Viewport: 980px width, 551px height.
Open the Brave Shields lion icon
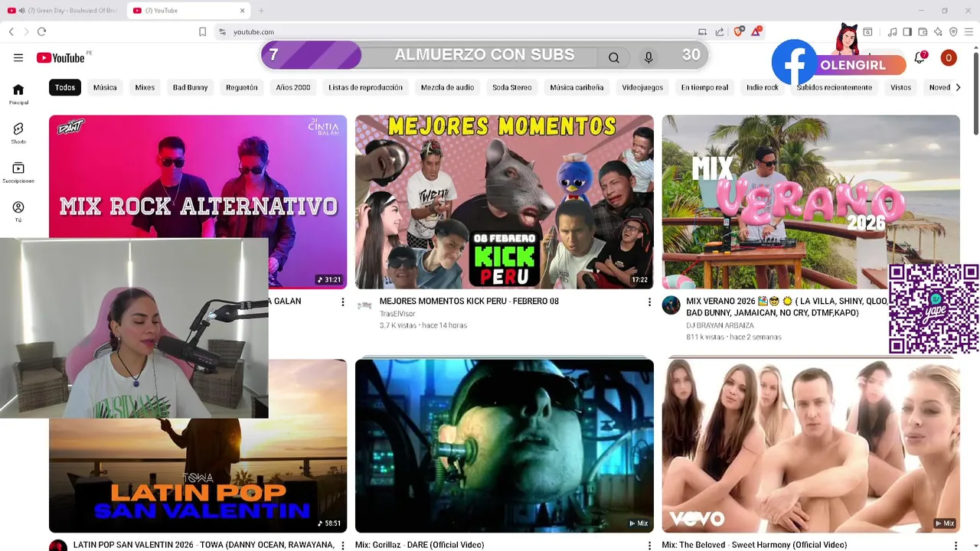(739, 31)
